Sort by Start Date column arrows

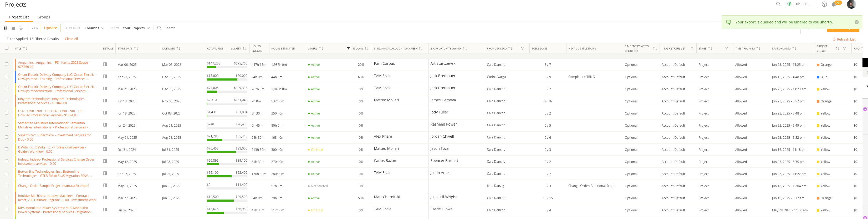(x=136, y=49)
